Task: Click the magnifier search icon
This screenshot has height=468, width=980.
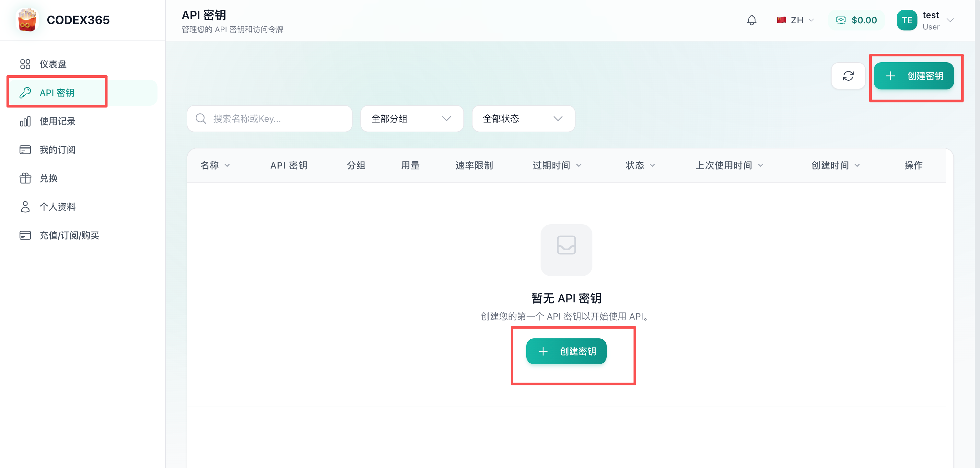Action: point(201,119)
